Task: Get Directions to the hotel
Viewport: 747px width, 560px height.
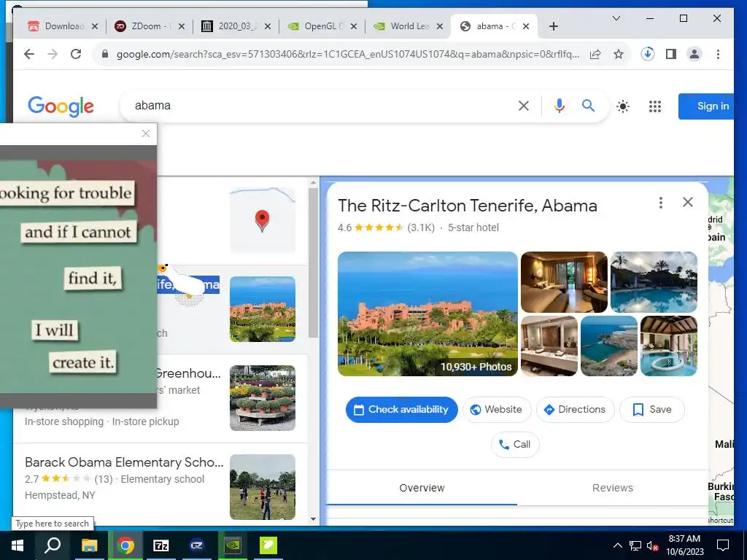Action: point(575,410)
